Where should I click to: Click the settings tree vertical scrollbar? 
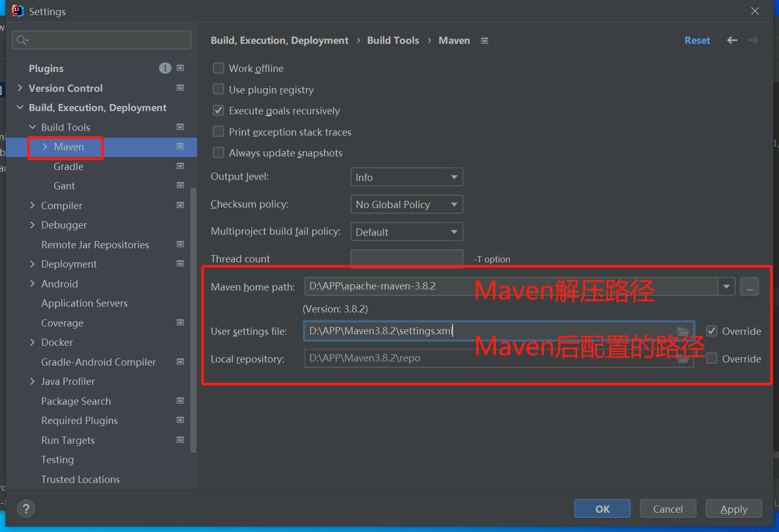point(193,320)
